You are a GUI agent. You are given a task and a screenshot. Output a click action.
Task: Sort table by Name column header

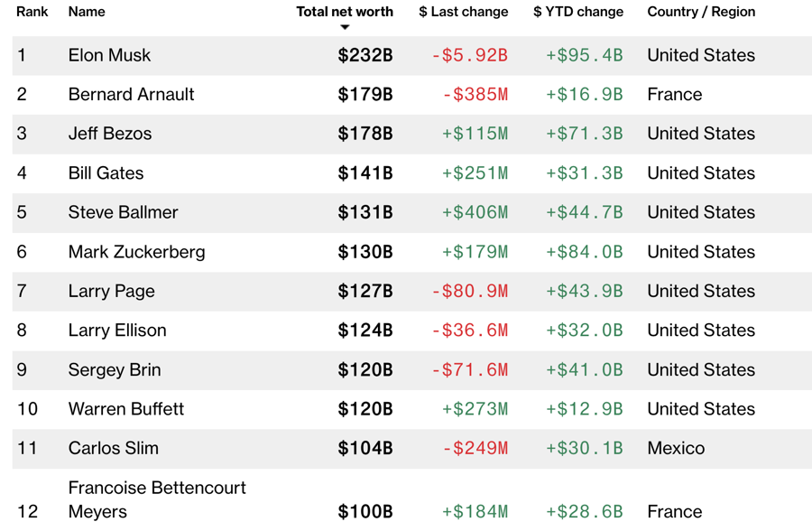[x=87, y=12]
